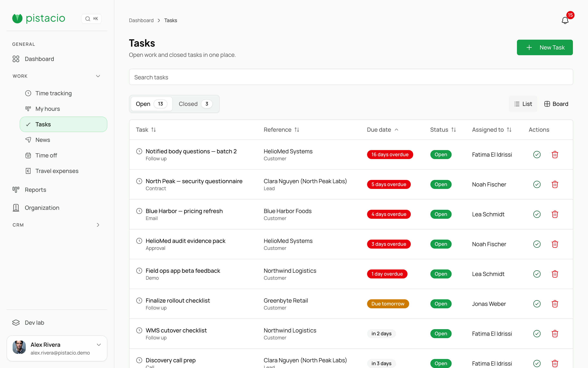Delete Finalize rollout checklist task
This screenshot has height=368, width=588.
coord(555,304)
